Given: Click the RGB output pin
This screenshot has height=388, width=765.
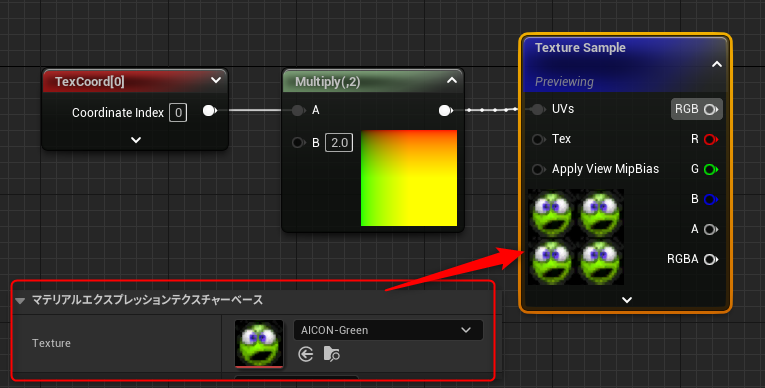Looking at the screenshot, I should (711, 109).
